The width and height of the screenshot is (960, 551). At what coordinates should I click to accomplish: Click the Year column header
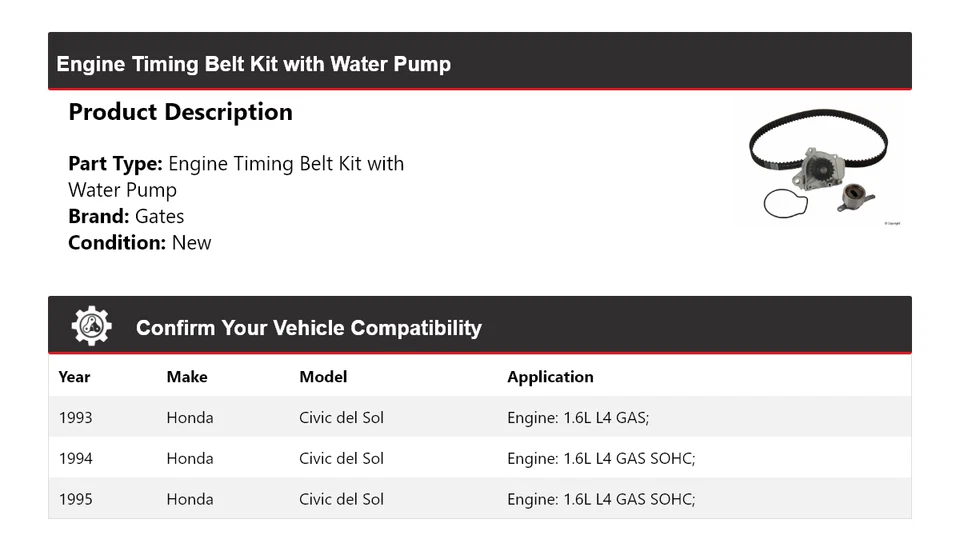point(74,377)
